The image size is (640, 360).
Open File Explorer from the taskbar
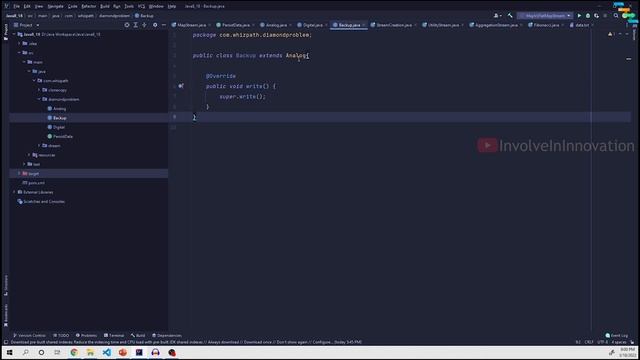pyautogui.click(x=90, y=352)
